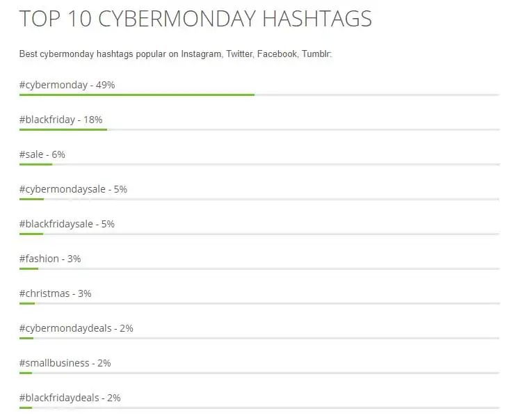Click the Top 10 Cybermonday Hashtags heading
The height and width of the screenshot is (420, 516).
tap(195, 19)
